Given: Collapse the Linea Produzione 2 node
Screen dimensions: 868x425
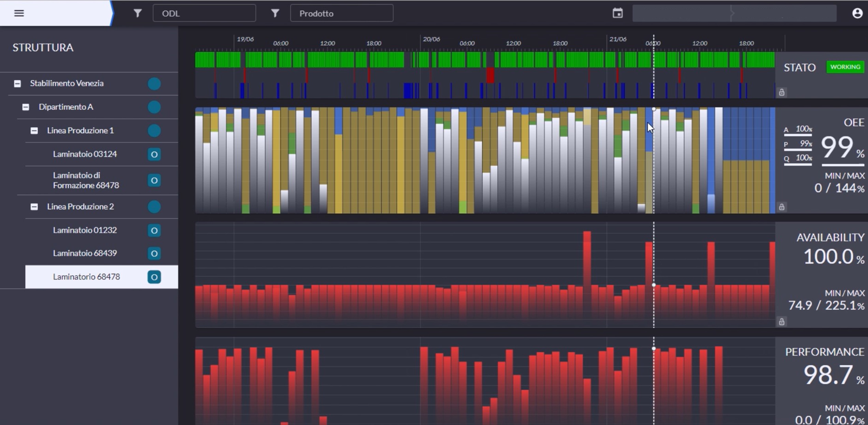Looking at the screenshot, I should point(34,207).
